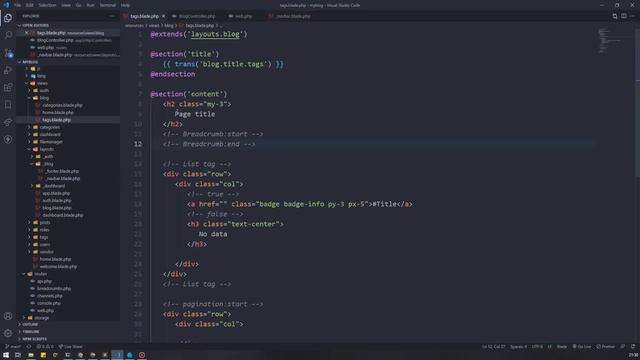Screen dimensions: 640x360
Task: Click the synchronize changes icon in status bar
Action: (x=29, y=347)
